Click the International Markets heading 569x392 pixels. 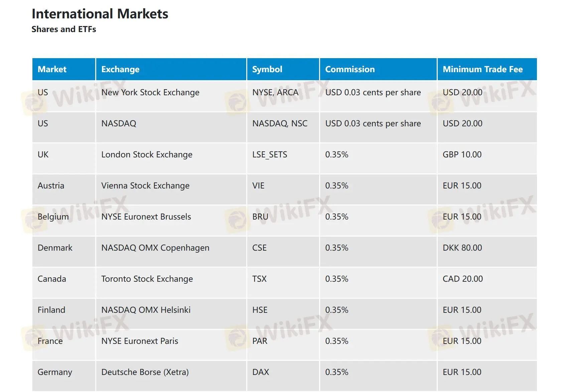tap(100, 14)
